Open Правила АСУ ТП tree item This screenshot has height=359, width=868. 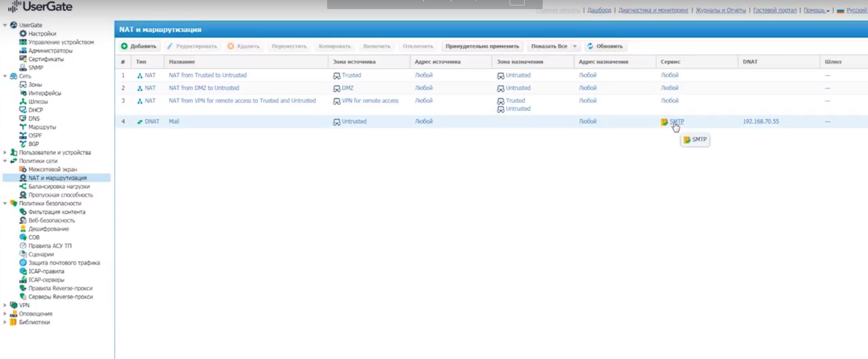(50, 246)
